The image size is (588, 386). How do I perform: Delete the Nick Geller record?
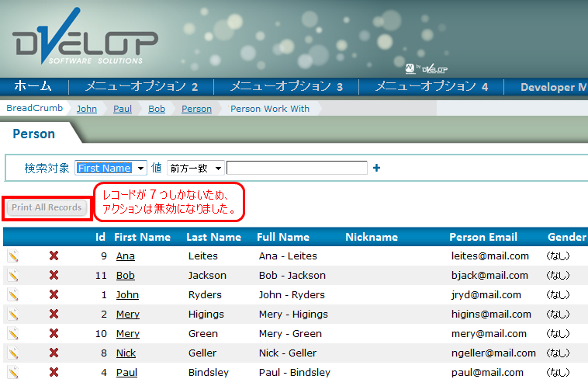pos(54,353)
